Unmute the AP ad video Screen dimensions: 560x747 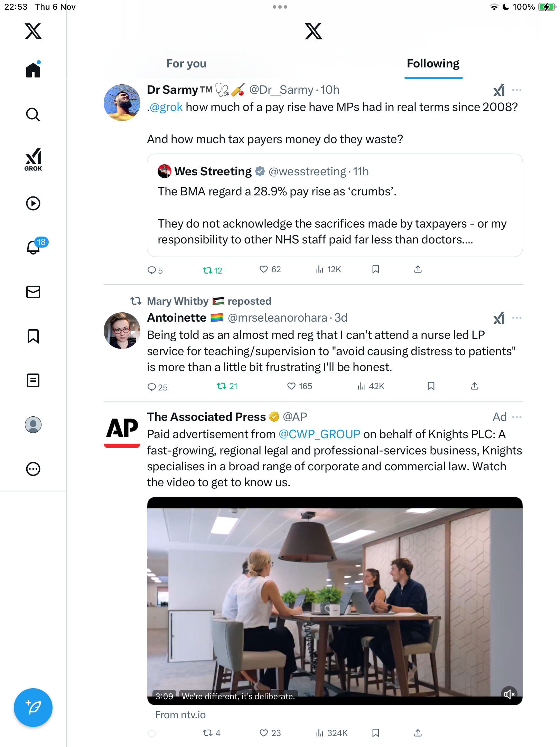[509, 694]
